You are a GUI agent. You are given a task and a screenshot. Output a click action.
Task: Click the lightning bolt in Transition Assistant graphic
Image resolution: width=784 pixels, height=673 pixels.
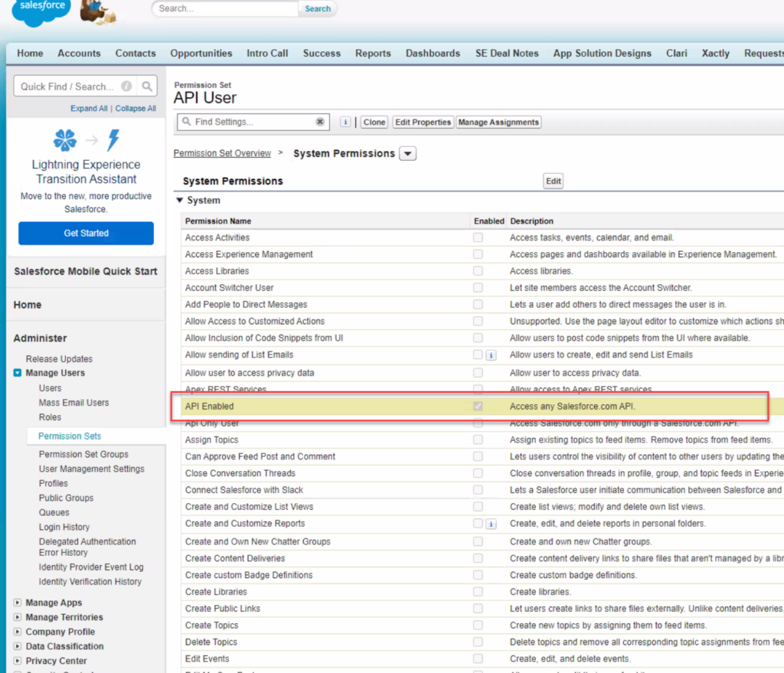113,142
